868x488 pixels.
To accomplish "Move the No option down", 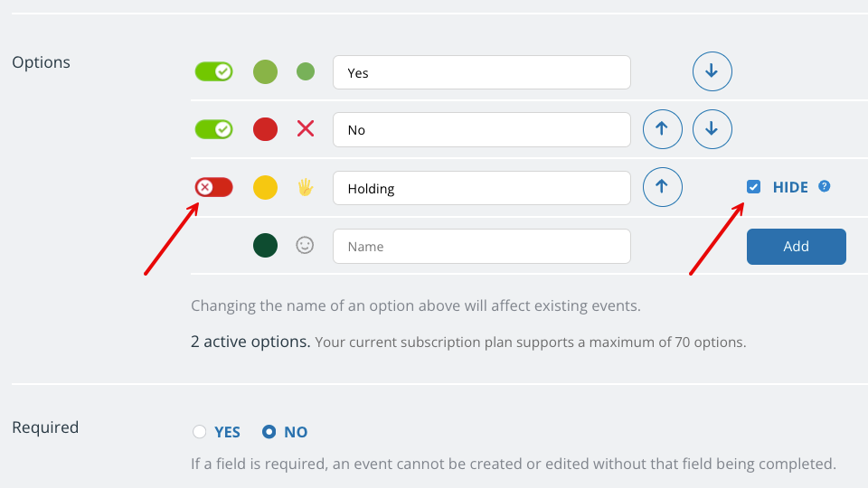I will (x=712, y=129).
